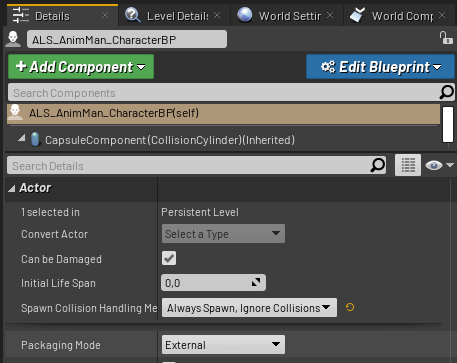Image resolution: width=457 pixels, height=363 pixels.
Task: Click the Details tab sliders icon
Action: coord(20,15)
